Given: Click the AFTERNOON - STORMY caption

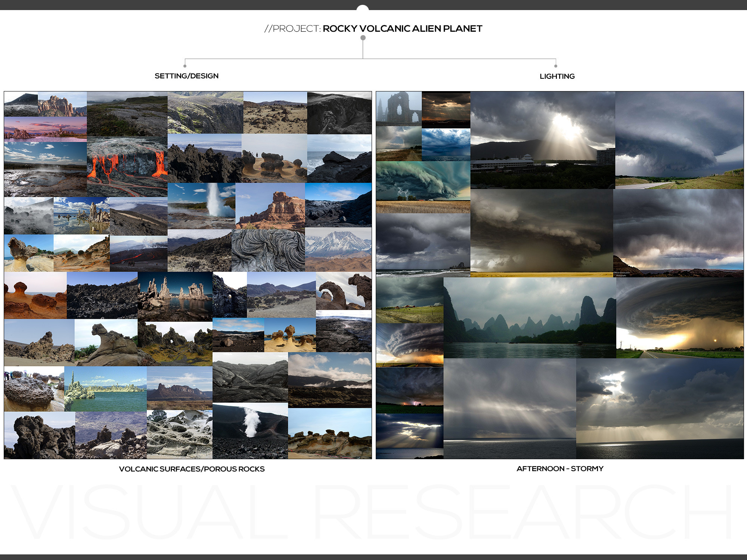Looking at the screenshot, I should 560,469.
